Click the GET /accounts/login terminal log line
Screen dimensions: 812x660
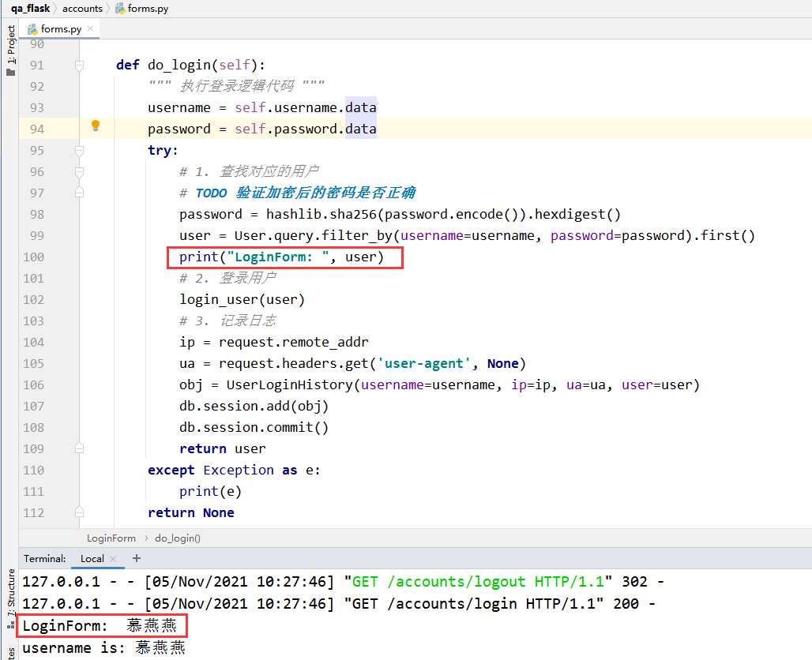pos(339,604)
